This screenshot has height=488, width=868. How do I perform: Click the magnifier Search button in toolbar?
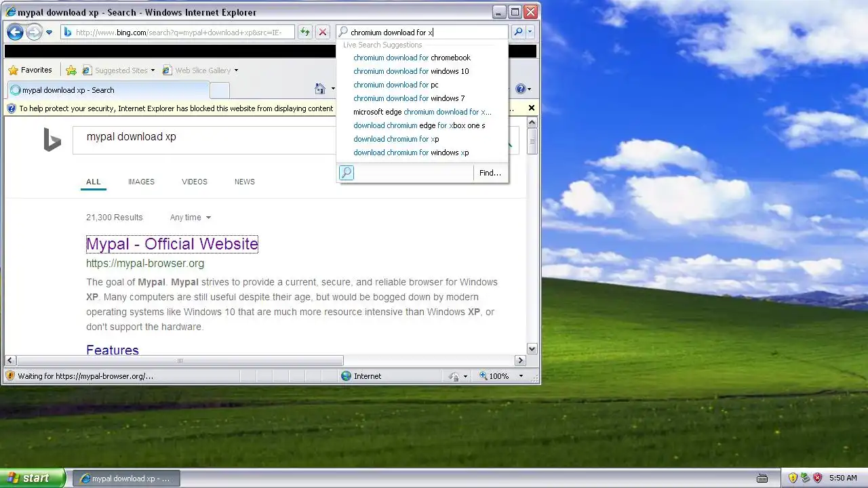pos(518,32)
